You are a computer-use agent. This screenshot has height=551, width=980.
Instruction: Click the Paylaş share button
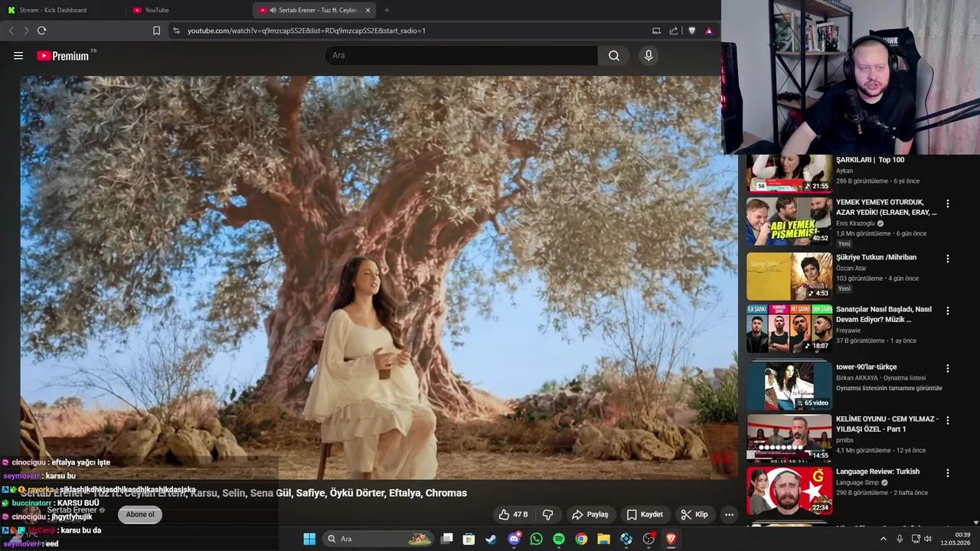click(590, 514)
